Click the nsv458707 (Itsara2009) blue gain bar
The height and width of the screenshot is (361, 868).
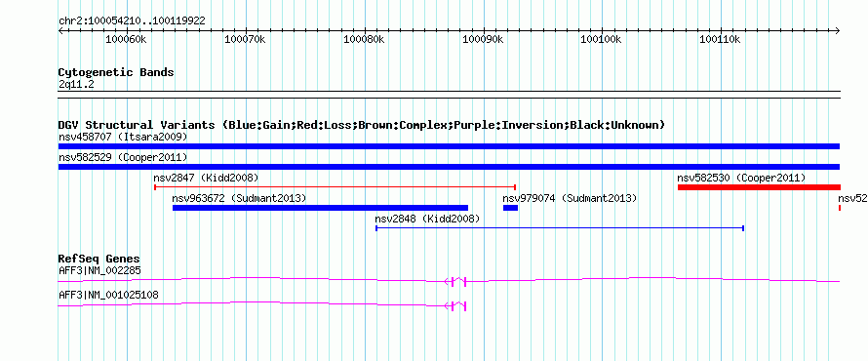[x=449, y=146]
